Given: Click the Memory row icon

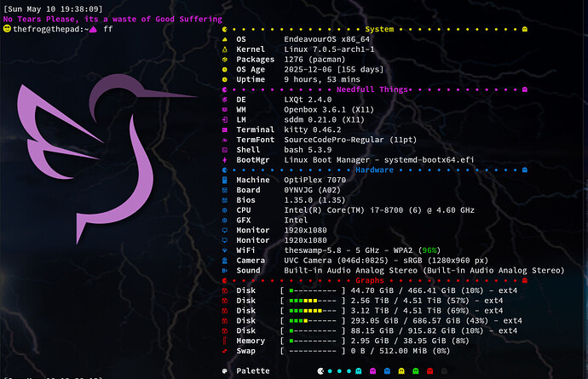Looking at the screenshot, I should [x=225, y=341].
